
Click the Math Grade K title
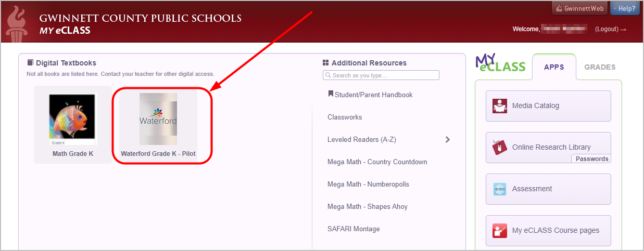coord(73,154)
